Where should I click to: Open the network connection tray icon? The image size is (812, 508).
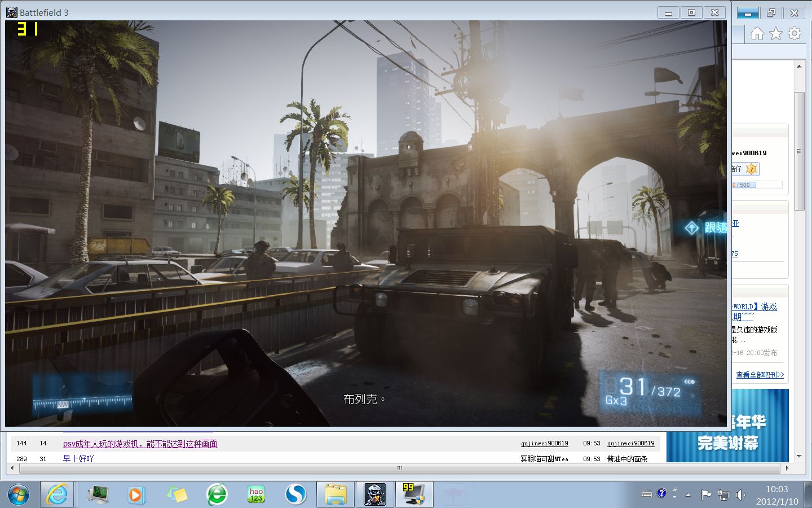(723, 495)
